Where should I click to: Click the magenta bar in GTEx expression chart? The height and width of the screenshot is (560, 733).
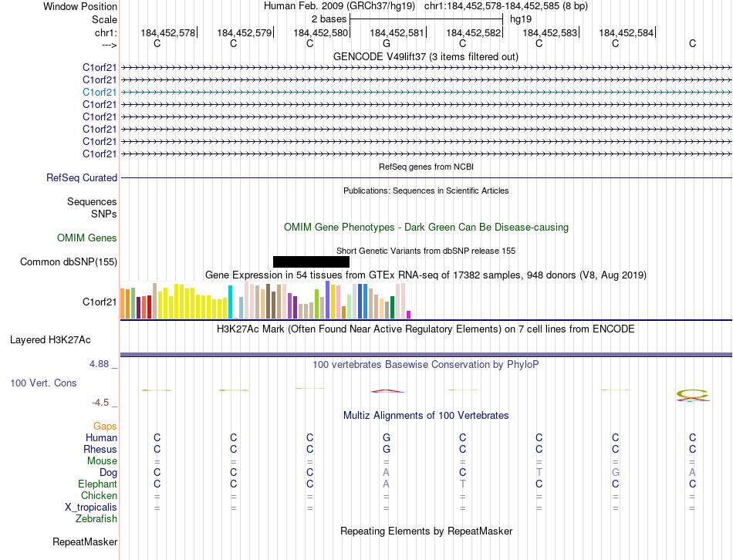point(409,315)
